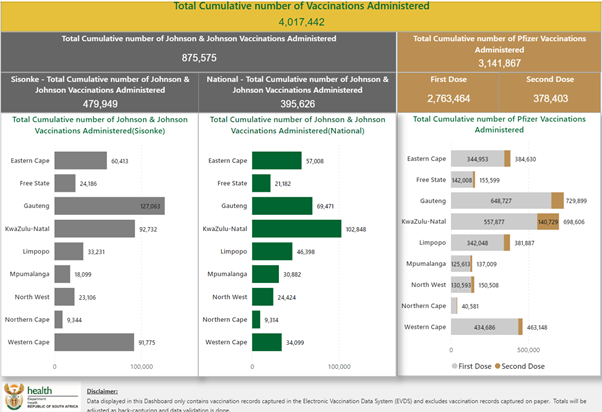602x412 pixels.
Task: Click the Second Dose legend marker
Action: 499,366
